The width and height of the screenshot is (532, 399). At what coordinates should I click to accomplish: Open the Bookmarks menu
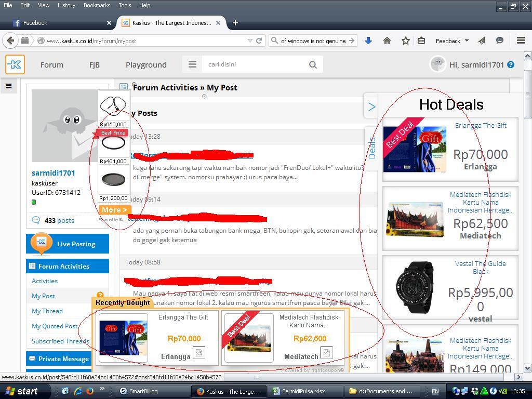[97, 5]
